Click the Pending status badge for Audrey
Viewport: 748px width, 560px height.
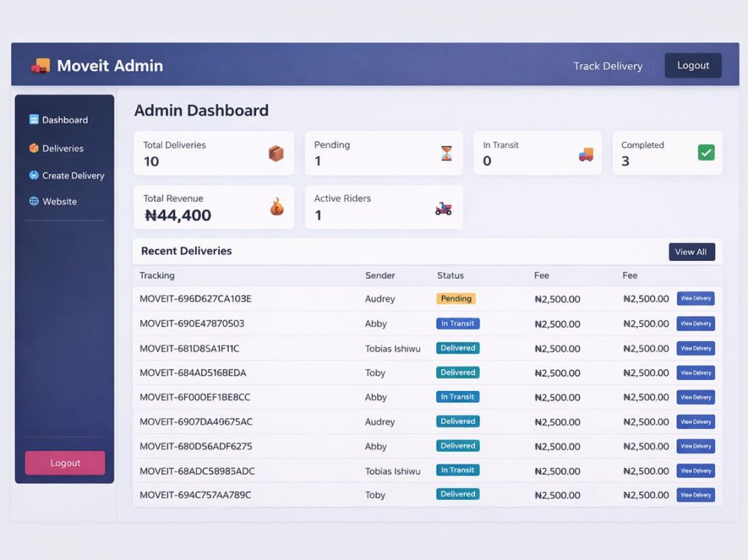click(456, 298)
